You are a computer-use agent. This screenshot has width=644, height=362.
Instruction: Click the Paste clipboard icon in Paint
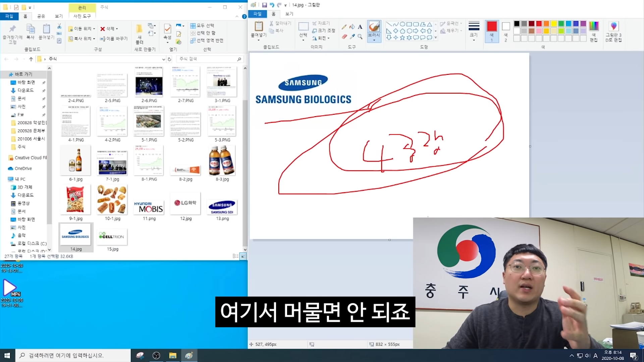[x=259, y=26]
